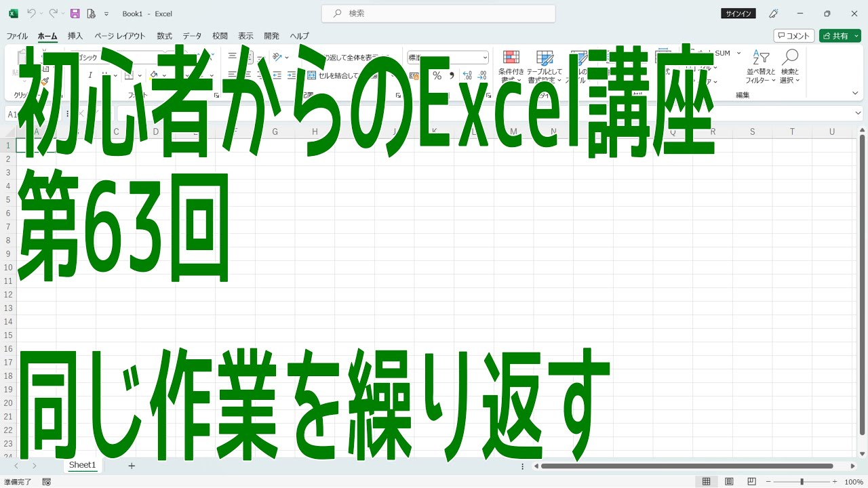Image resolution: width=868 pixels, height=488 pixels.
Task: Click the pen-shaped coming features icon
Action: [773, 14]
